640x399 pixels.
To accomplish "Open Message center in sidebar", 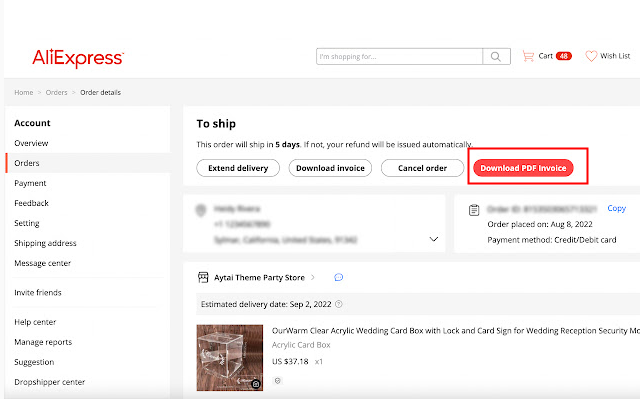I will point(42,263).
